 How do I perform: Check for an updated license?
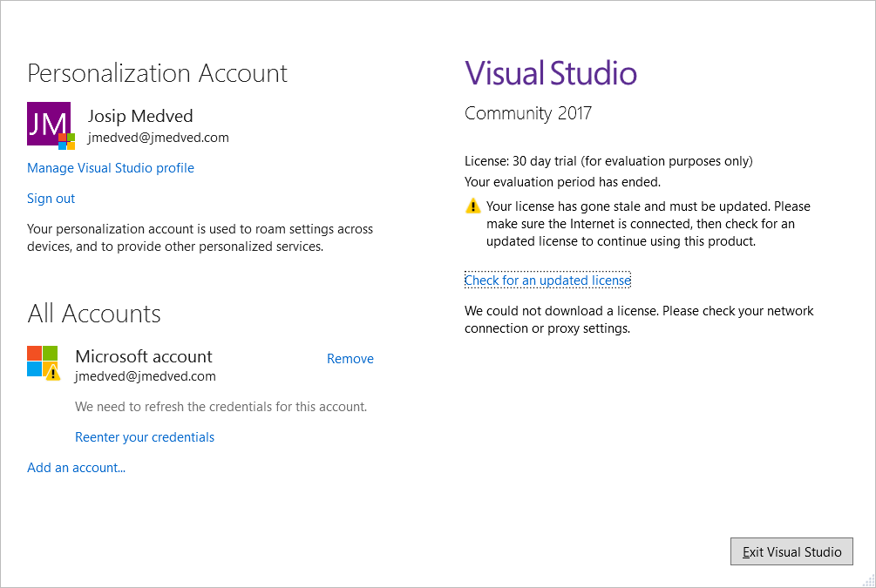(x=547, y=280)
